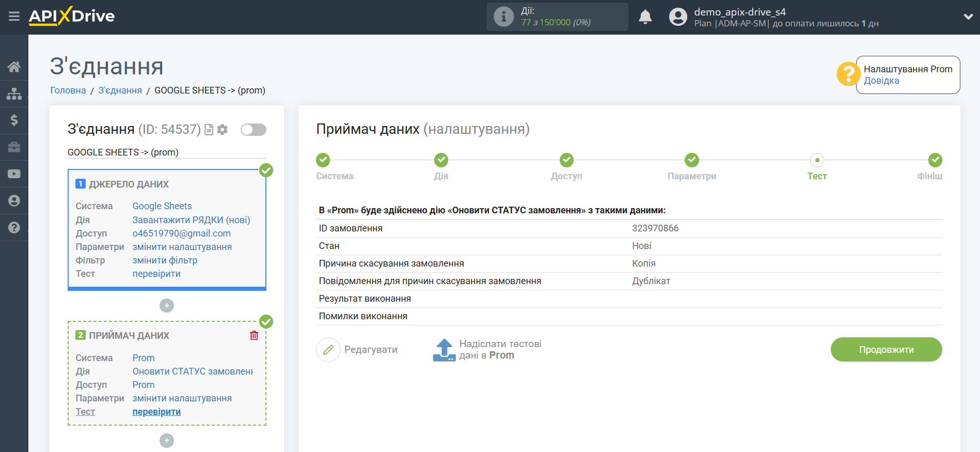Go to the Фініш wizard step
The height and width of the screenshot is (452, 980).
(935, 160)
